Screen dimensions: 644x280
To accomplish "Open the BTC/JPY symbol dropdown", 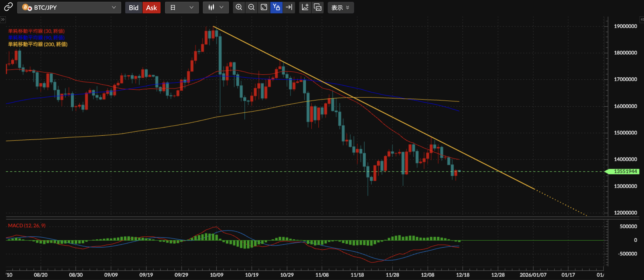I will coord(69,8).
